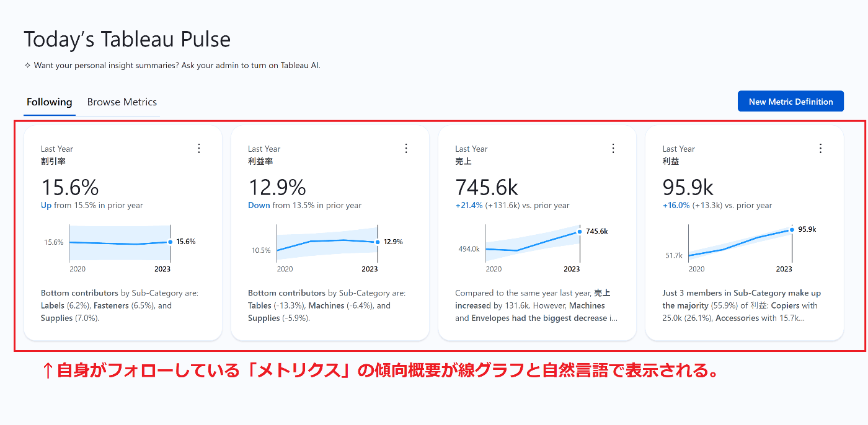The width and height of the screenshot is (868, 425).
Task: Click the 12.9% headline value
Action: pos(277,187)
